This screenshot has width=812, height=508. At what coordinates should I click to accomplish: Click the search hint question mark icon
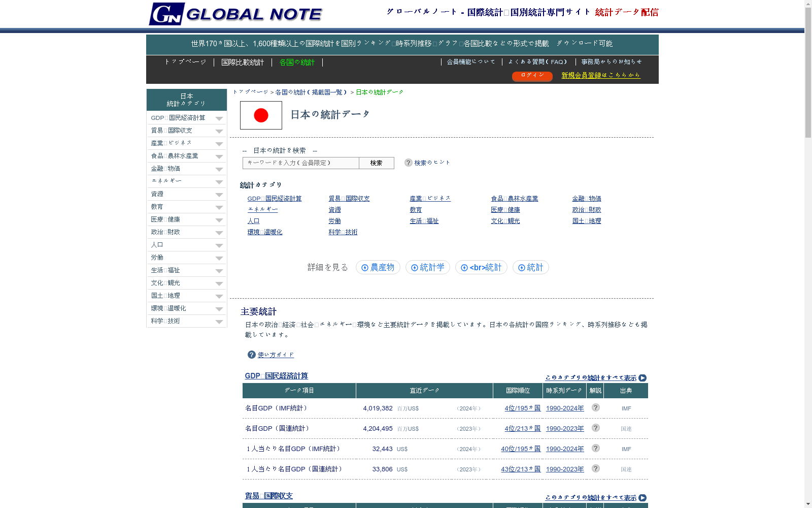(408, 163)
